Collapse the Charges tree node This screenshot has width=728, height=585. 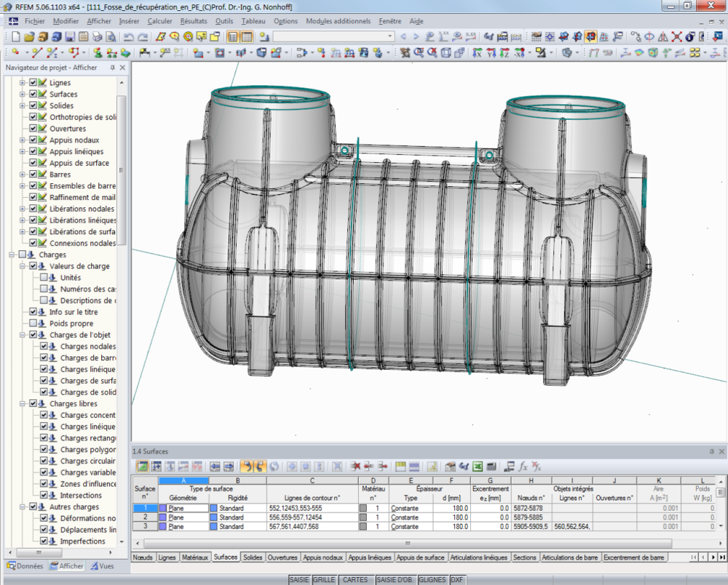pos(12,255)
